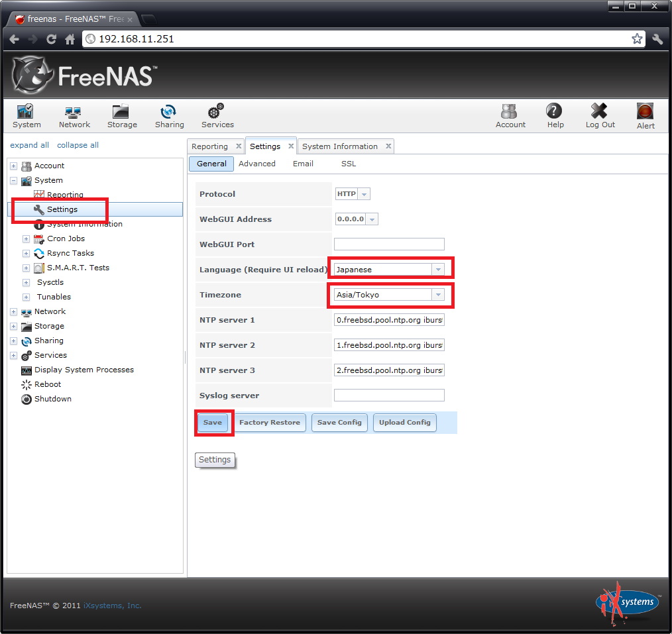Focus the WebGUI Port input field
The height and width of the screenshot is (634, 672).
[389, 244]
